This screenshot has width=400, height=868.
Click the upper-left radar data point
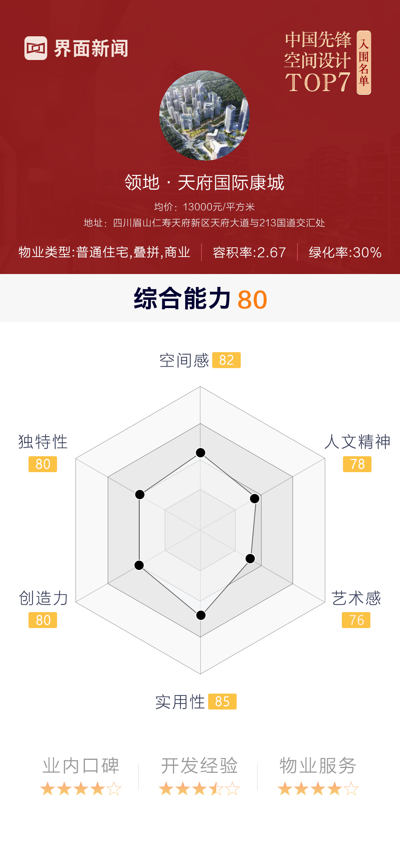coord(140,494)
